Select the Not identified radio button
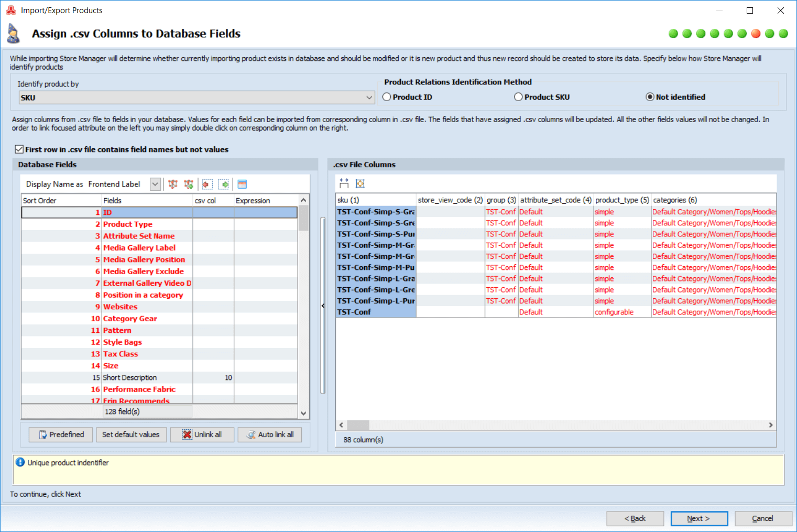797x532 pixels. click(x=650, y=97)
